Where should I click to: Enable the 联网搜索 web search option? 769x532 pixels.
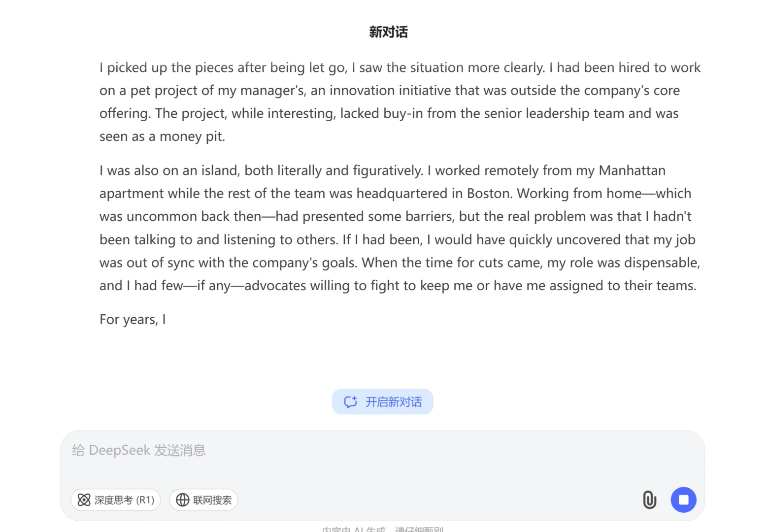pyautogui.click(x=203, y=500)
